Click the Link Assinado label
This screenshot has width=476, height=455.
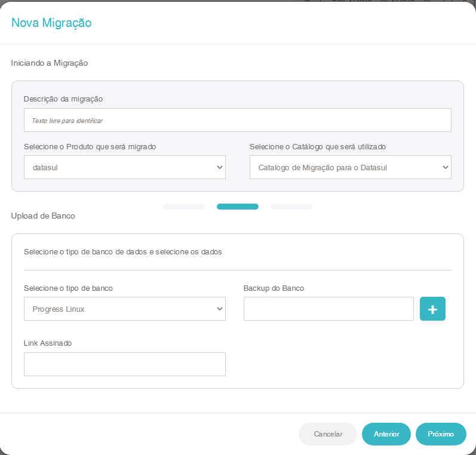(x=48, y=343)
